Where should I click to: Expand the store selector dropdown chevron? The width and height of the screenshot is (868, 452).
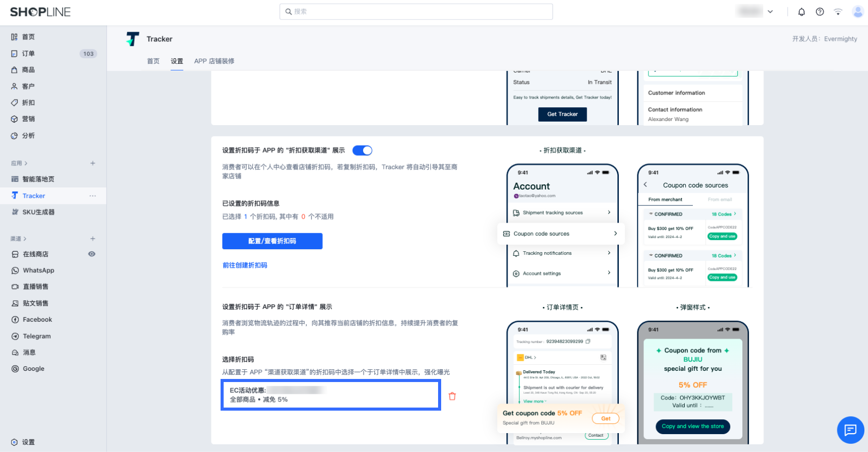point(770,12)
